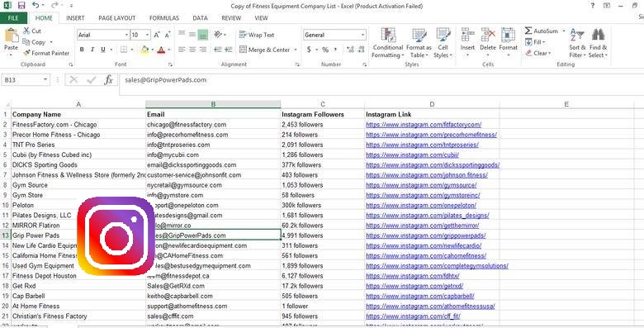Open Cell Styles gallery

[x=443, y=43]
